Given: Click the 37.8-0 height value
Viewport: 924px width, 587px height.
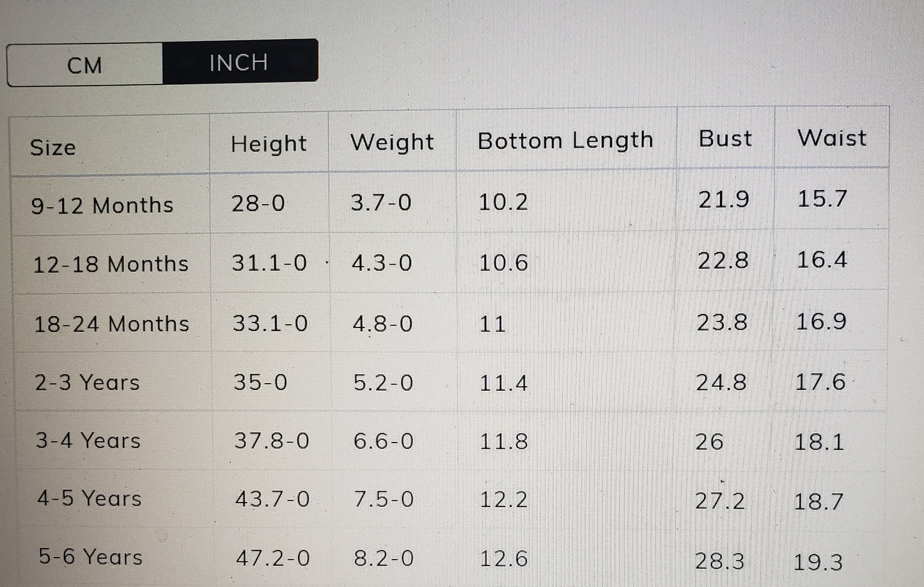Looking at the screenshot, I should [272, 441].
